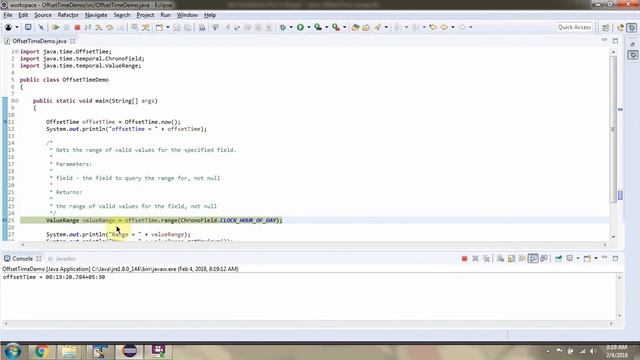Open the dropdown next to New file icon
The image size is (640, 360).
pyautogui.click(x=168, y=27)
